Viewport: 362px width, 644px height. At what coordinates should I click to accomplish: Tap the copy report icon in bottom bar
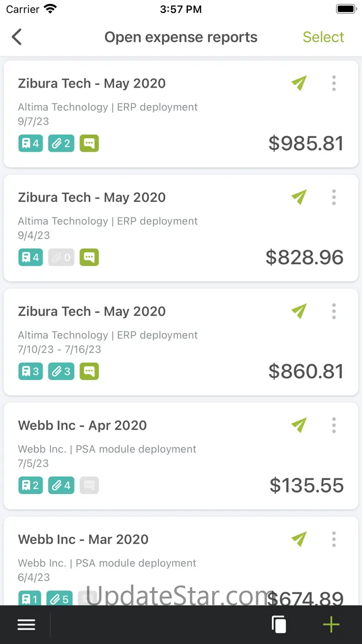(x=279, y=624)
